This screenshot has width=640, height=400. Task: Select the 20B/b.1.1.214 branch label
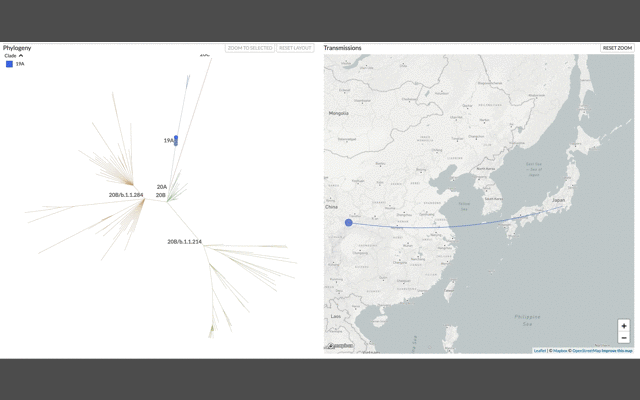tap(184, 242)
